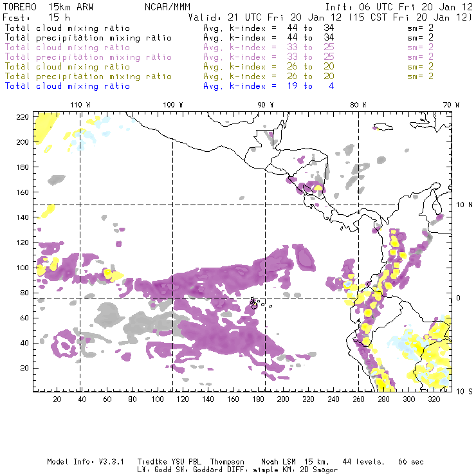Click the black 'Total cloud mixing ratio' legend line
The height and width of the screenshot is (476, 476).
(68, 28)
